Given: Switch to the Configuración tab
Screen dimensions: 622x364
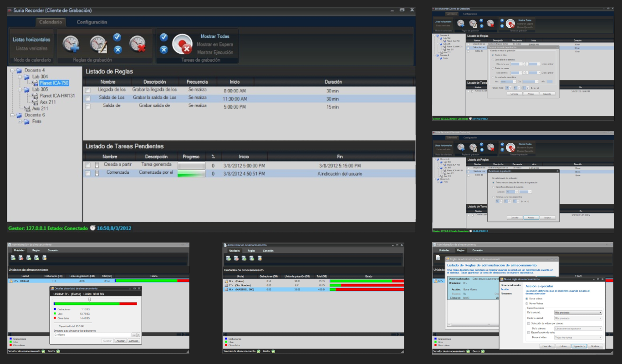Looking at the screenshot, I should (x=92, y=22).
